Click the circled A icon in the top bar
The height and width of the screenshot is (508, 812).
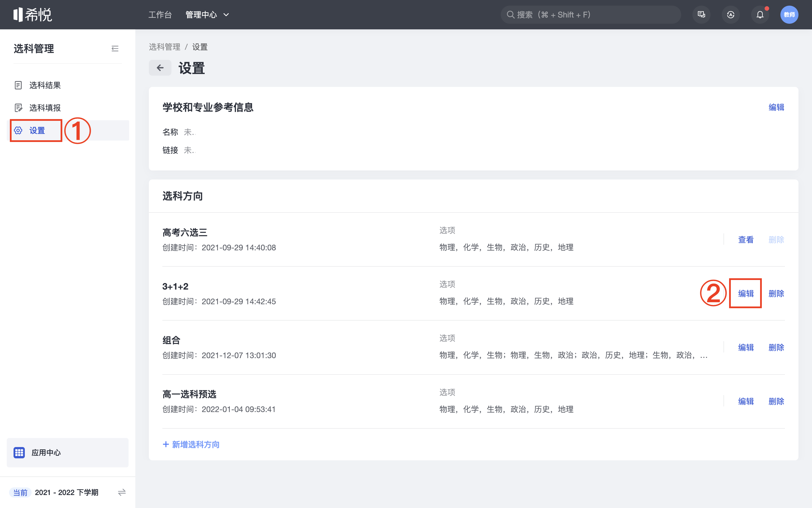point(731,15)
